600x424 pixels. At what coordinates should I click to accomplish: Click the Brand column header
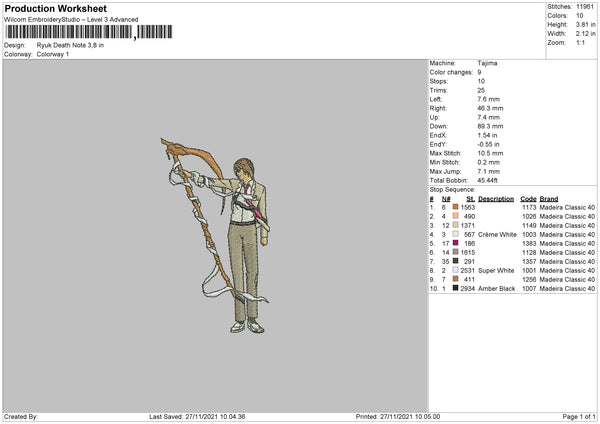click(549, 199)
